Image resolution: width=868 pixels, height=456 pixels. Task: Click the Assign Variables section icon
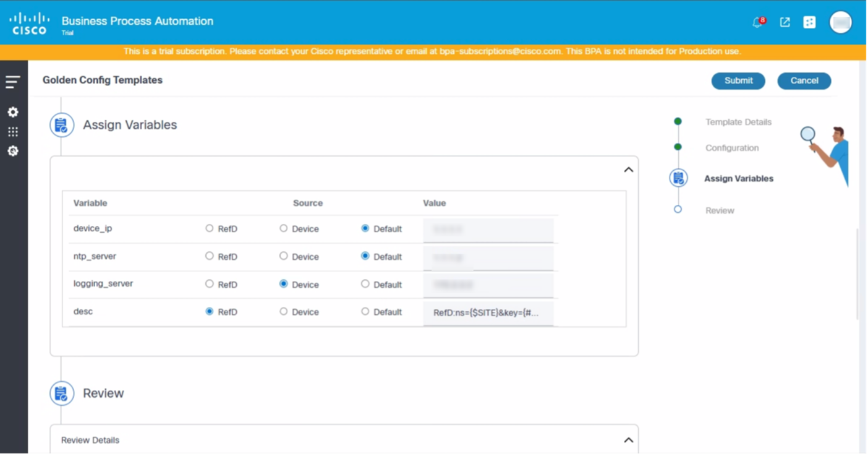pos(62,125)
